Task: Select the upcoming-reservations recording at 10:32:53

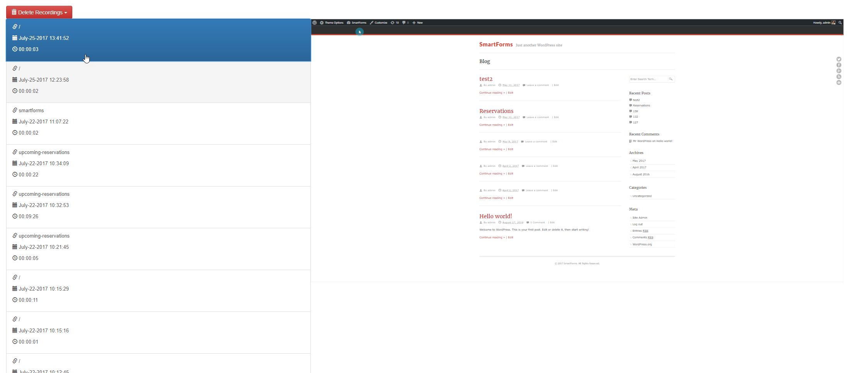Action: [x=158, y=207]
